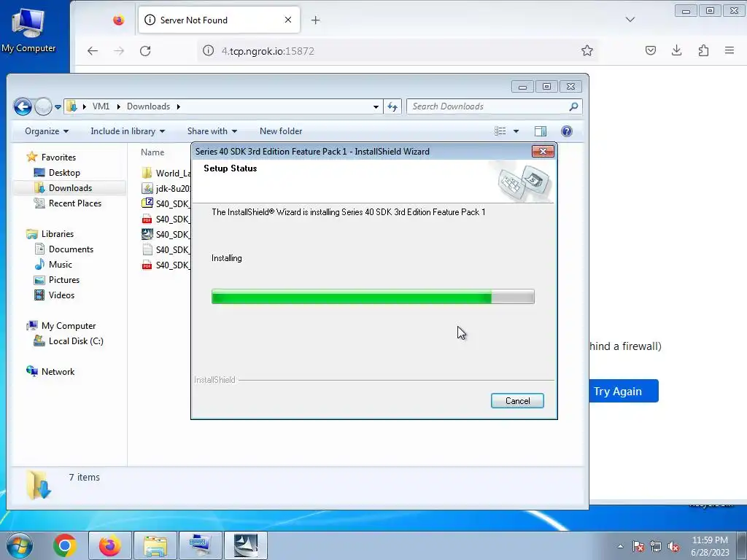Click the muted volume tray icon
The width and height of the screenshot is (747, 560).
[673, 546]
